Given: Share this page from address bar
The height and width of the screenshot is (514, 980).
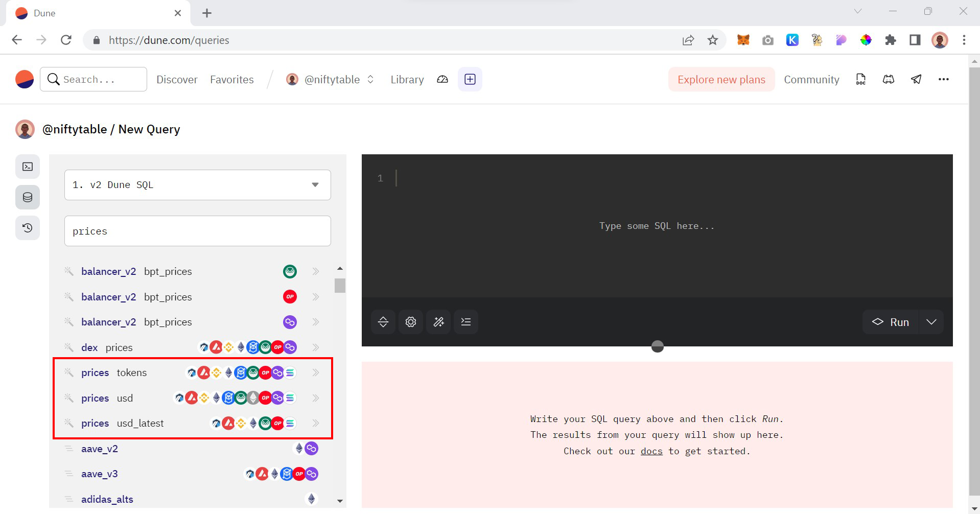Looking at the screenshot, I should tap(688, 40).
